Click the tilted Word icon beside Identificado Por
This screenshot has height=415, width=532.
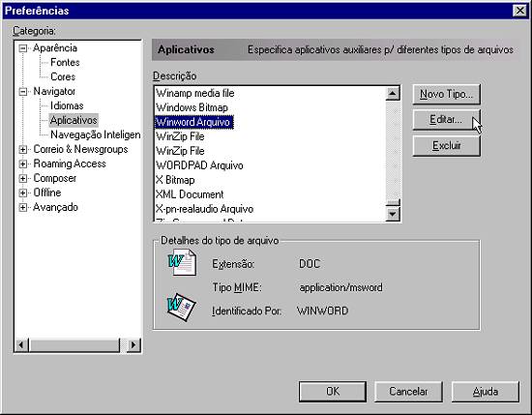coord(181,308)
